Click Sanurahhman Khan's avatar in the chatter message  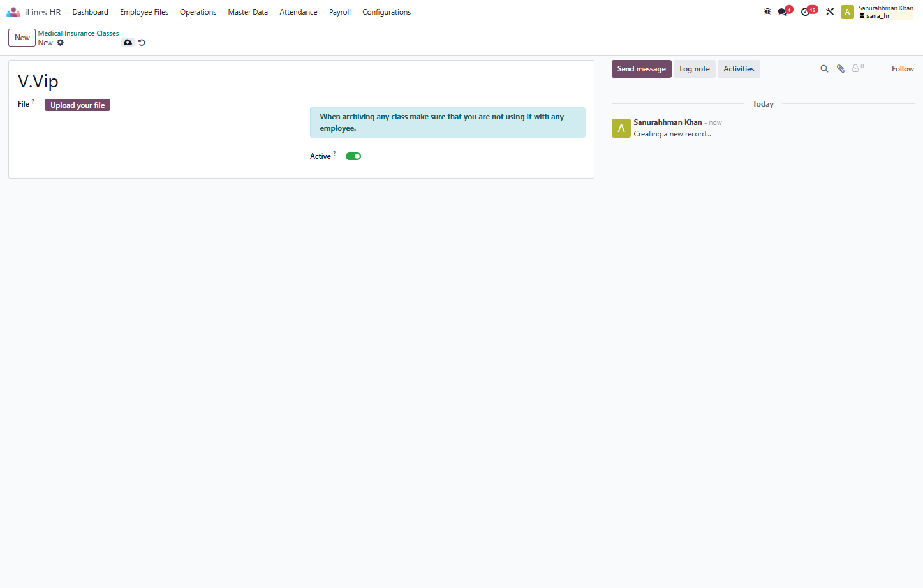coord(621,128)
